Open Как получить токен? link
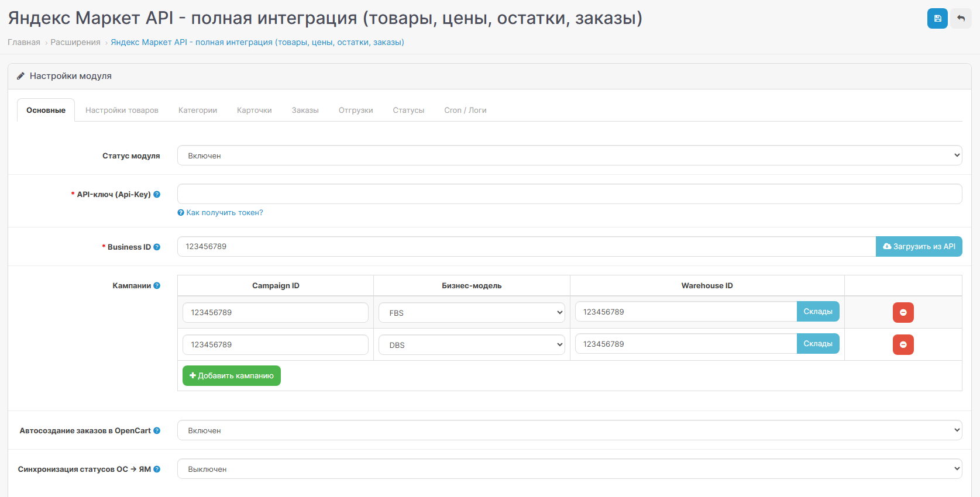 pos(220,213)
